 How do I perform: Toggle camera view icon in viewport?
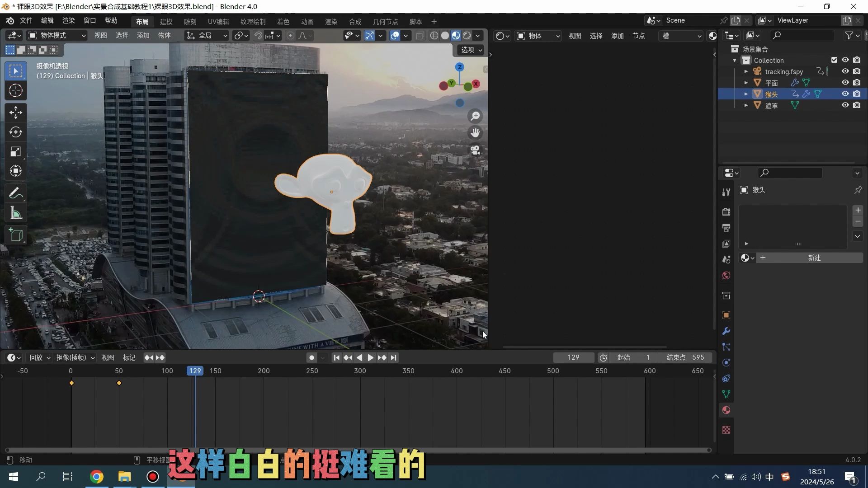pyautogui.click(x=475, y=150)
